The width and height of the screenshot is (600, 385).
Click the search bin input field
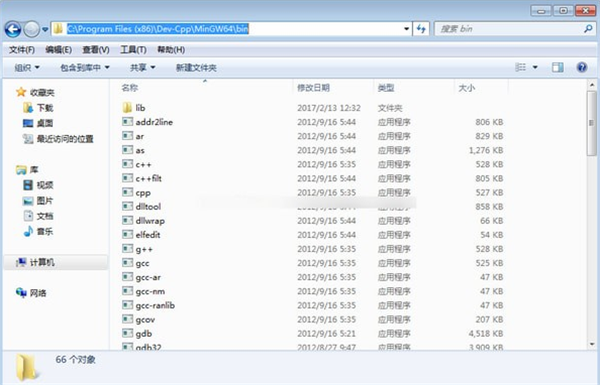pos(509,29)
